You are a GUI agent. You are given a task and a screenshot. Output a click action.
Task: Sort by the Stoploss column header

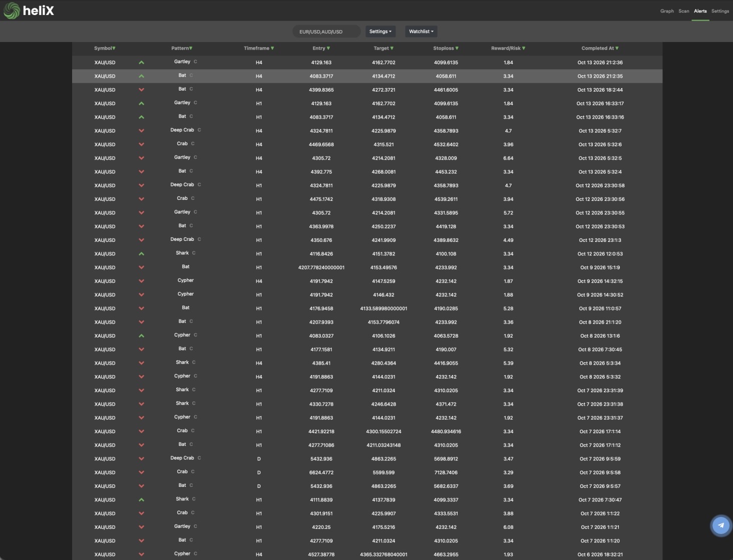(x=446, y=49)
